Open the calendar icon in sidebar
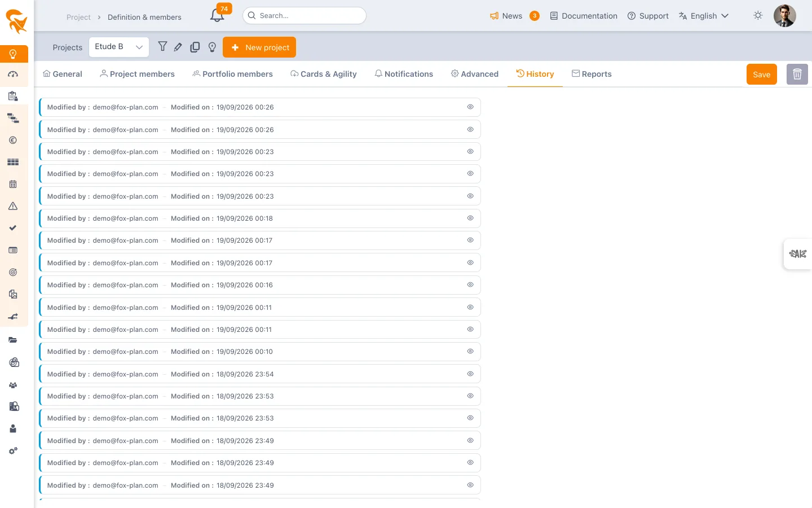The image size is (812, 508). (13, 185)
